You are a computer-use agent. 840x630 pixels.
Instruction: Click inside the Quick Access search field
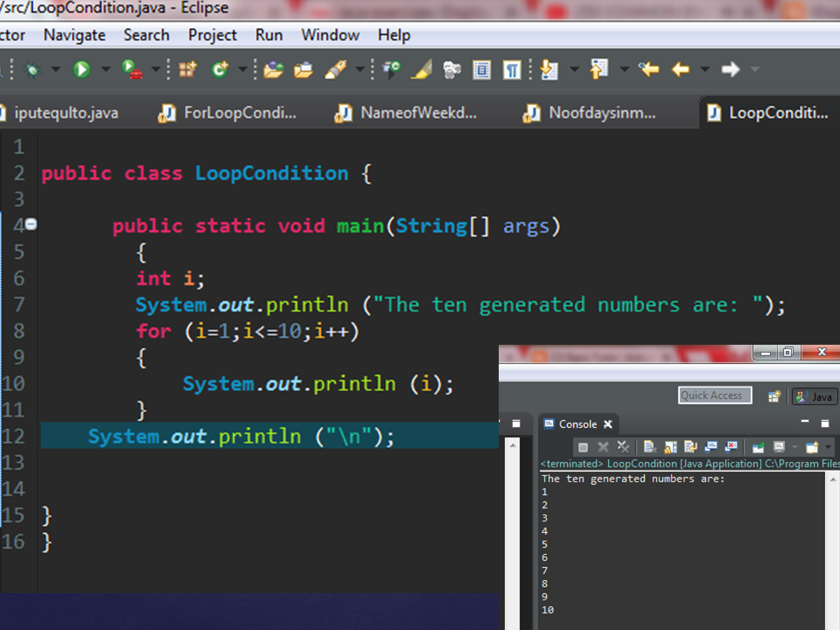click(714, 395)
